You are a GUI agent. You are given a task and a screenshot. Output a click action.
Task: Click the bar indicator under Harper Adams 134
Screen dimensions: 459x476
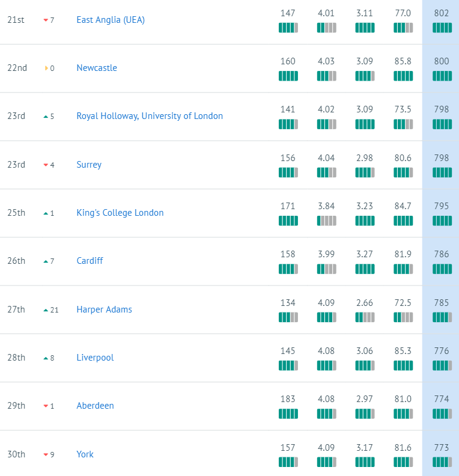tap(288, 317)
